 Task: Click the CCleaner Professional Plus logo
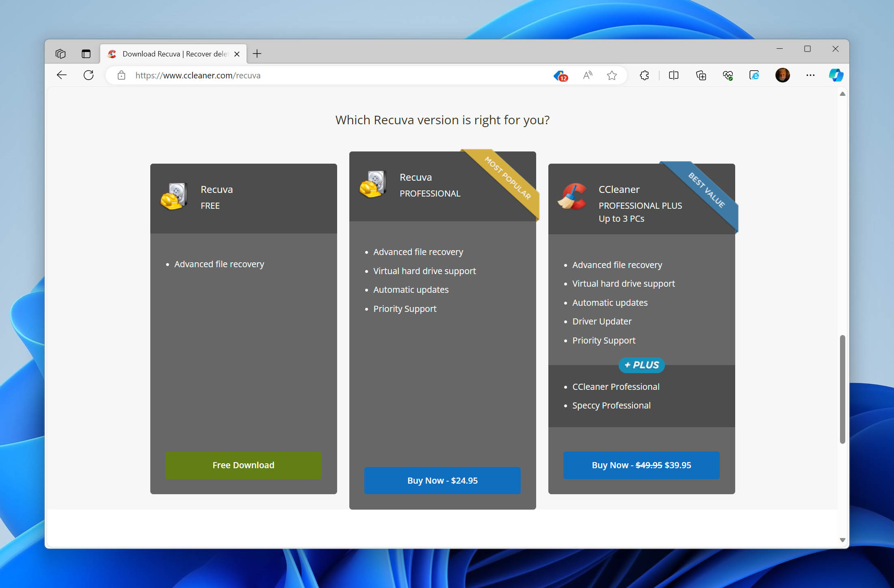[x=572, y=197]
